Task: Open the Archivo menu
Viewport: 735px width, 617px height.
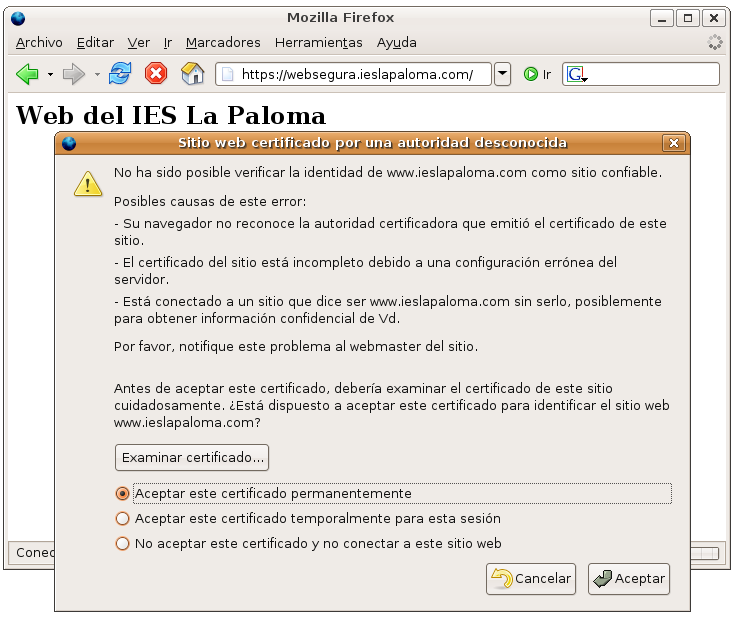Action: 39,43
